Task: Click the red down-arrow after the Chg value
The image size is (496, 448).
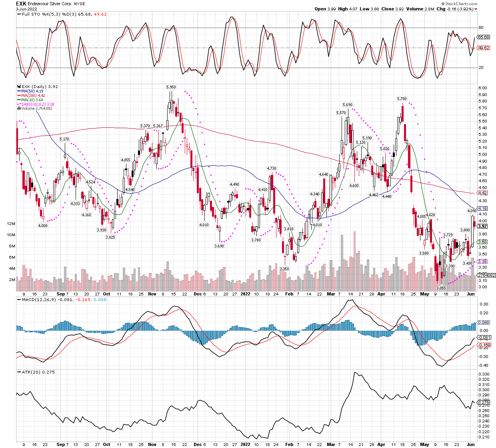Action: pos(476,9)
